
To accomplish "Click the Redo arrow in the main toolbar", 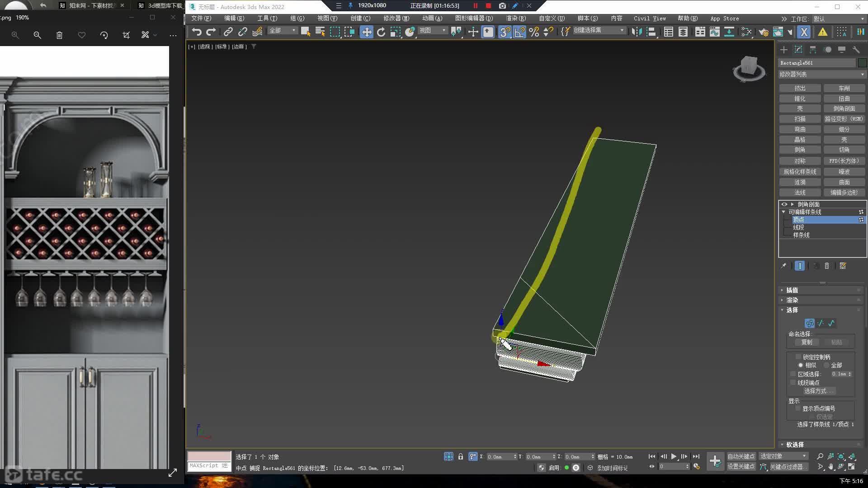I will coord(211,32).
